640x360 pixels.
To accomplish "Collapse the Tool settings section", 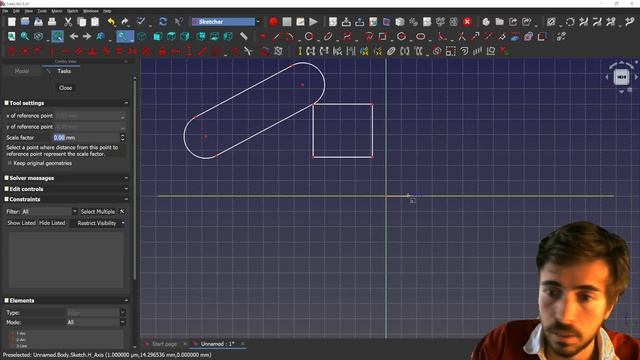I will pos(126,103).
